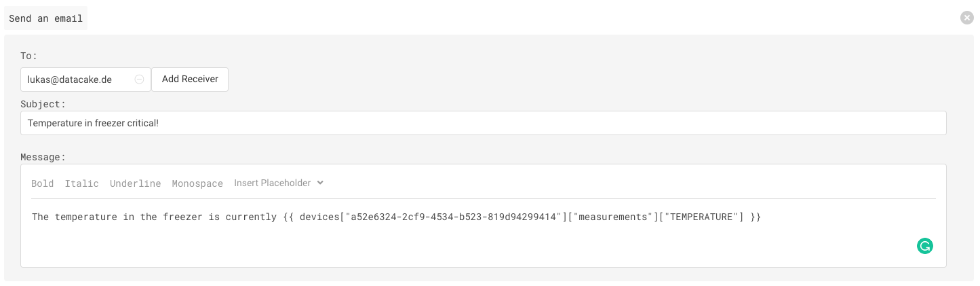Click the To: field label

[x=29, y=56]
